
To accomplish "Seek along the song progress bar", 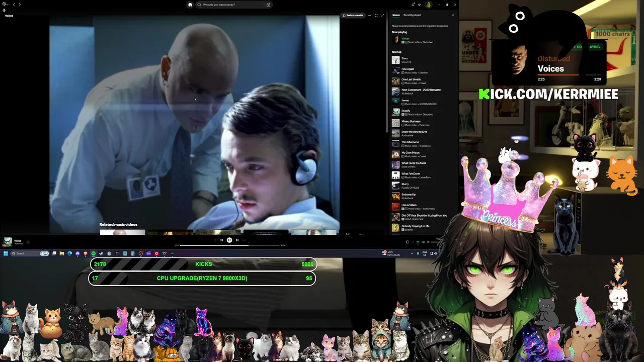I will pos(229,245).
